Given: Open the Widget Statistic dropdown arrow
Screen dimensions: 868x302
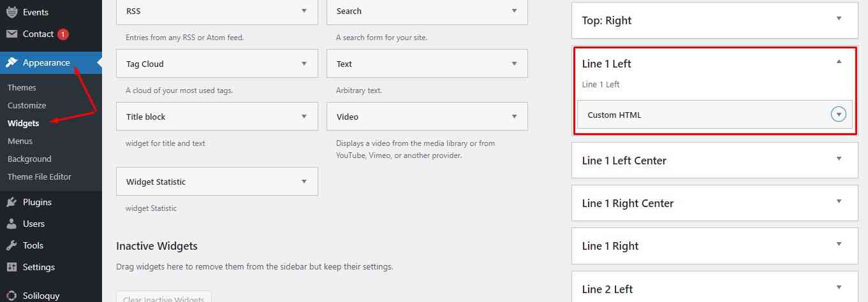Looking at the screenshot, I should pyautogui.click(x=304, y=181).
